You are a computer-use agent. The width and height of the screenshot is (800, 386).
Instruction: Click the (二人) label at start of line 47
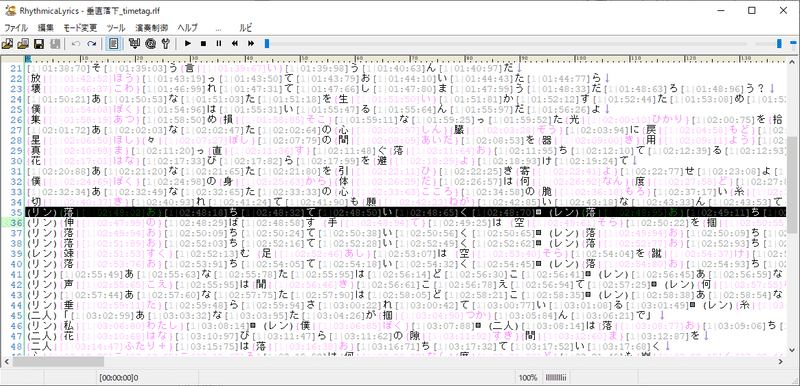click(x=41, y=336)
